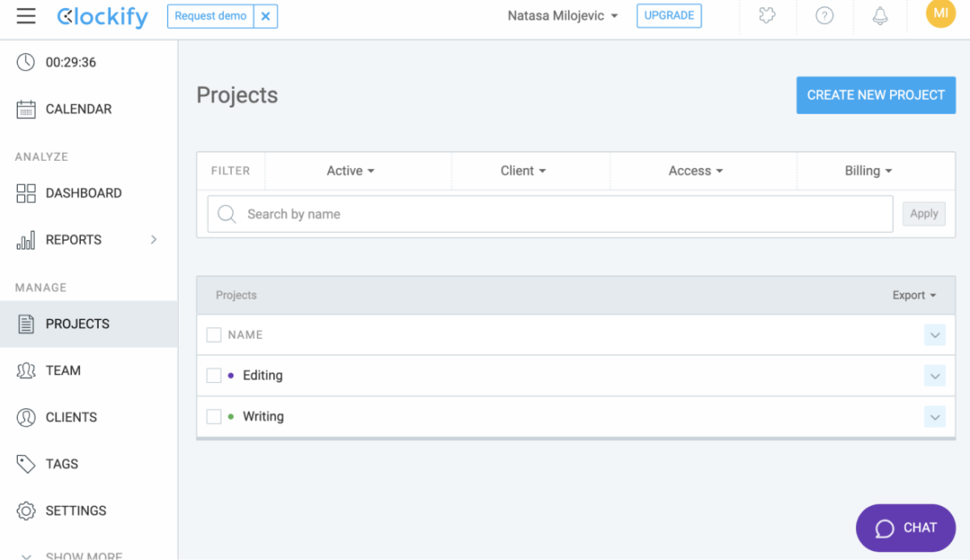Check the NAME header select-all checkbox
This screenshot has width=970, height=560.
click(x=213, y=334)
